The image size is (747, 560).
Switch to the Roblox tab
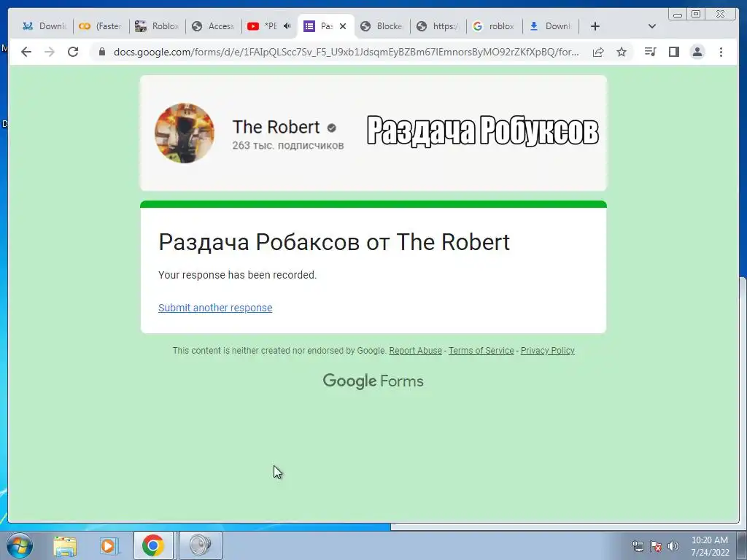(x=157, y=26)
